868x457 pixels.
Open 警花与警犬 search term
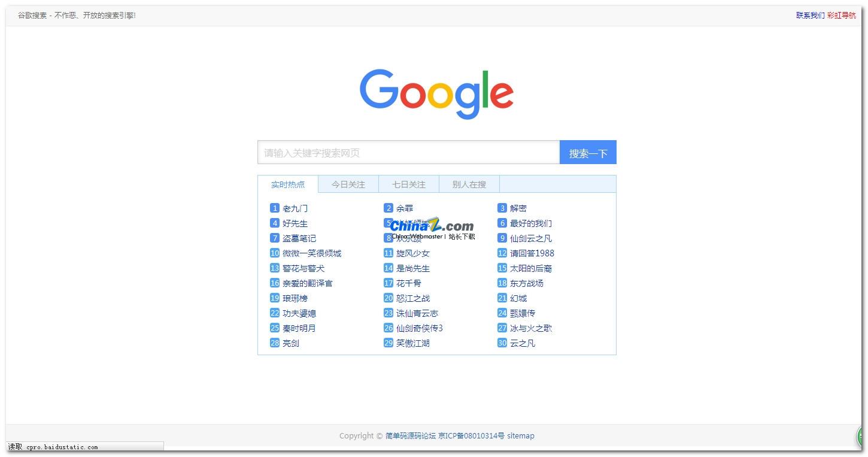click(x=304, y=268)
